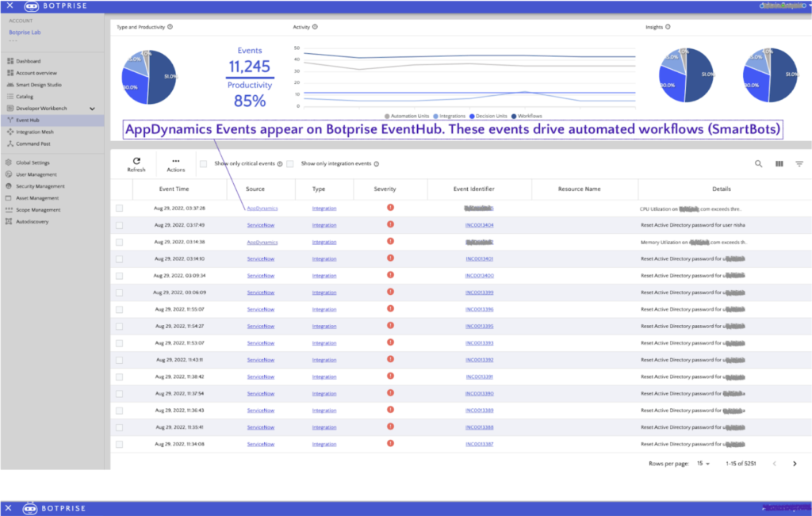Viewport: 812px width, 516px height.
Task: Click the Account overview sidebar icon
Action: point(10,73)
